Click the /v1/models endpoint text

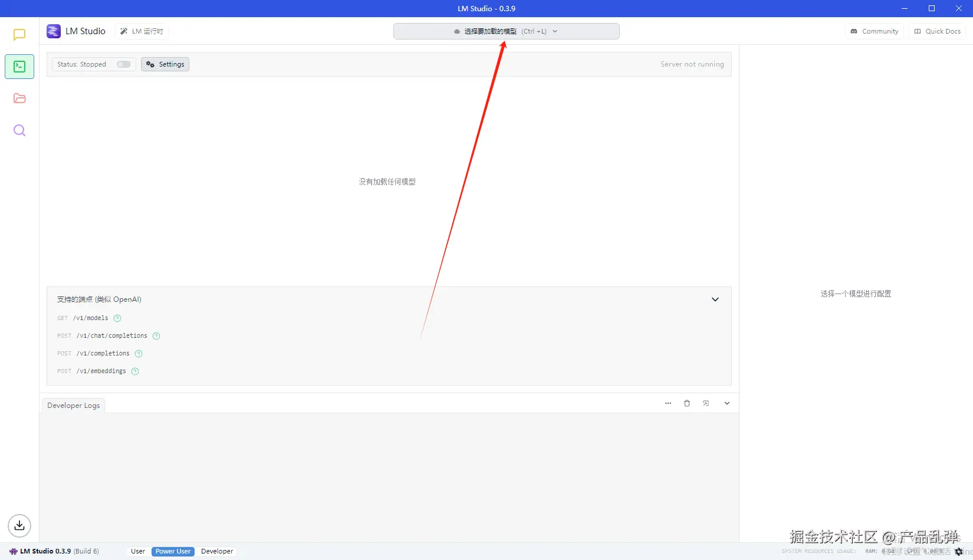tap(91, 318)
